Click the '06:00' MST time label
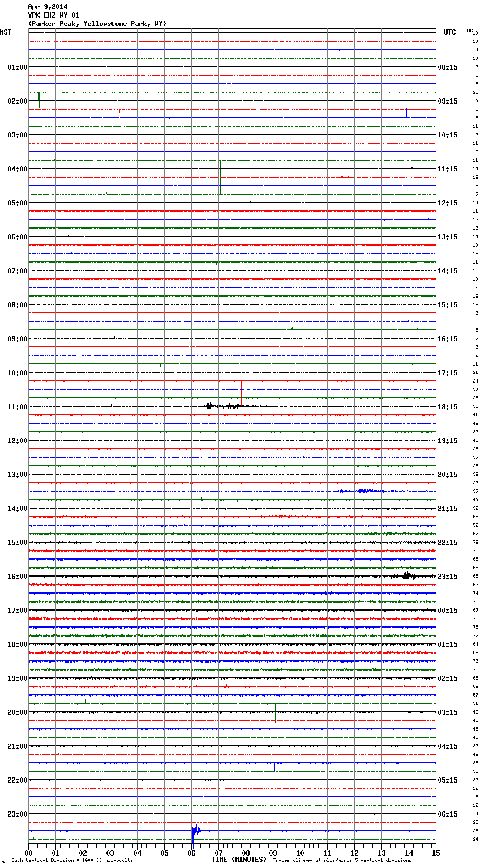 [18, 237]
